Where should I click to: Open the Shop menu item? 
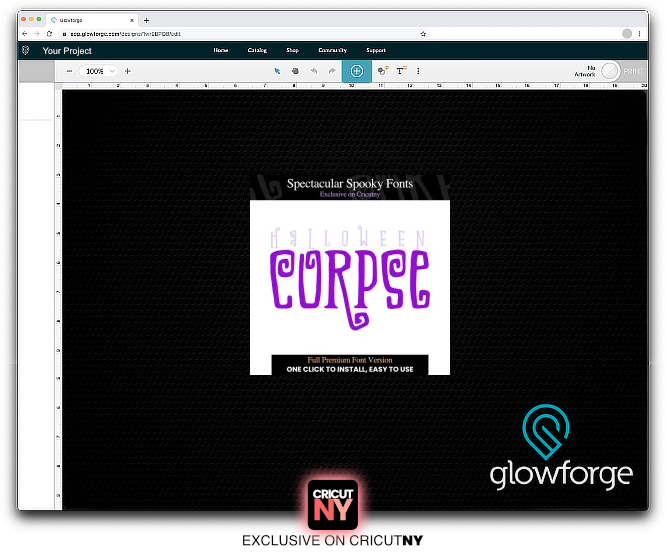(x=292, y=50)
